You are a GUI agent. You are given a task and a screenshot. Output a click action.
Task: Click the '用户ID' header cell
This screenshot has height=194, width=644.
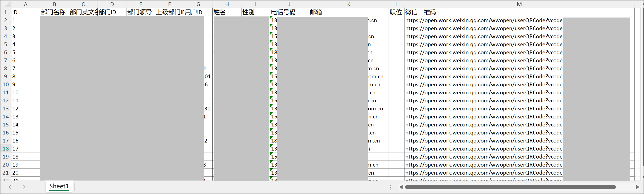(x=198, y=12)
